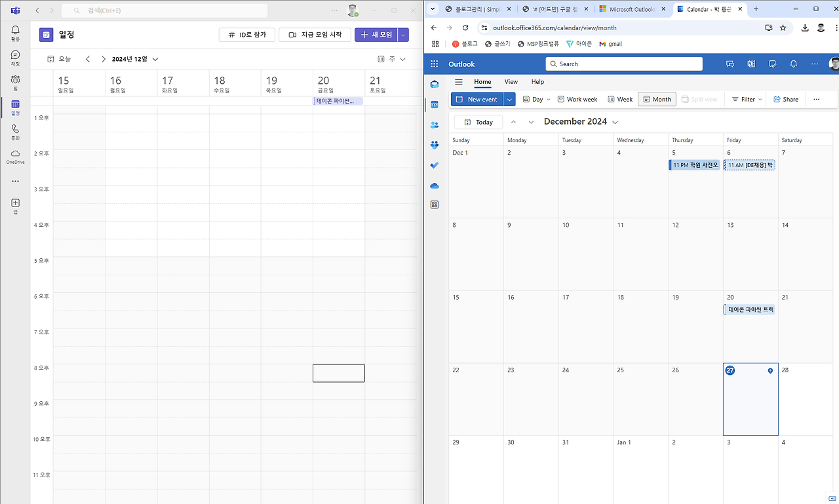Select Week view in Outlook
Image resolution: width=839 pixels, height=504 pixels.
coord(619,99)
